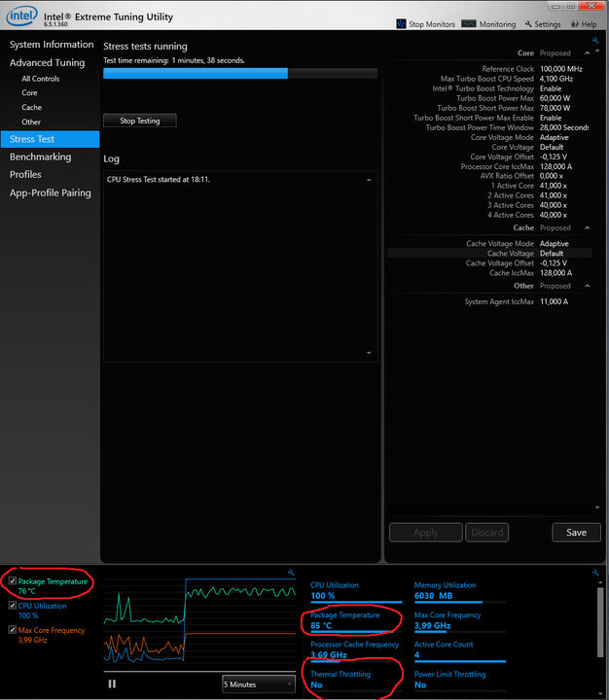The image size is (609, 700).
Task: Toggle the Package Temperature graph checkbox
Action: click(x=13, y=580)
